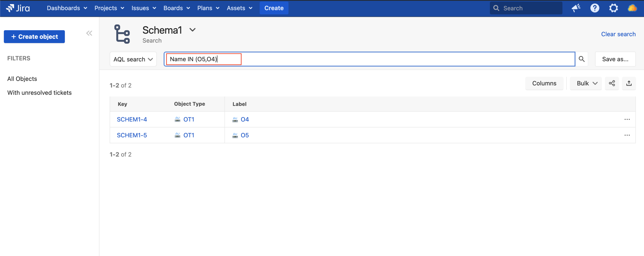644x256 pixels.
Task: Open the more actions menu for SCHEM1-4
Action: (x=627, y=119)
